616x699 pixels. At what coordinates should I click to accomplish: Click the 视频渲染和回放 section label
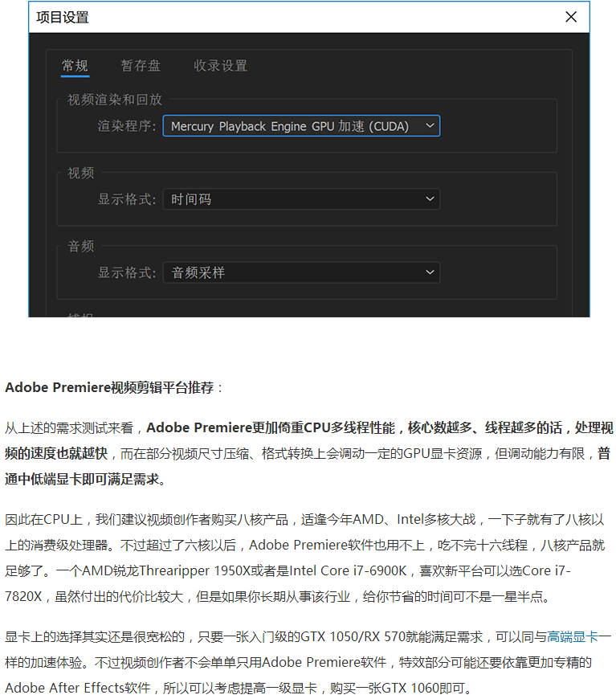(115, 100)
